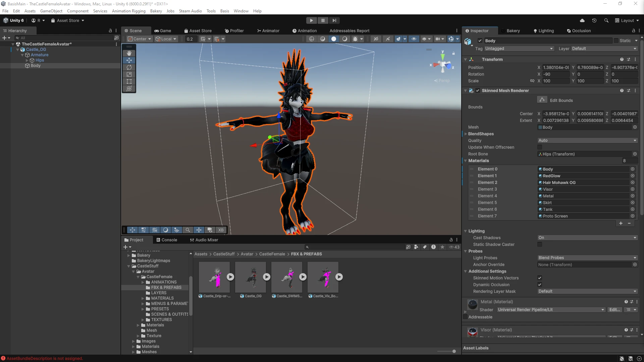Toggle Skinned Motion Vectors checkbox

(540, 278)
